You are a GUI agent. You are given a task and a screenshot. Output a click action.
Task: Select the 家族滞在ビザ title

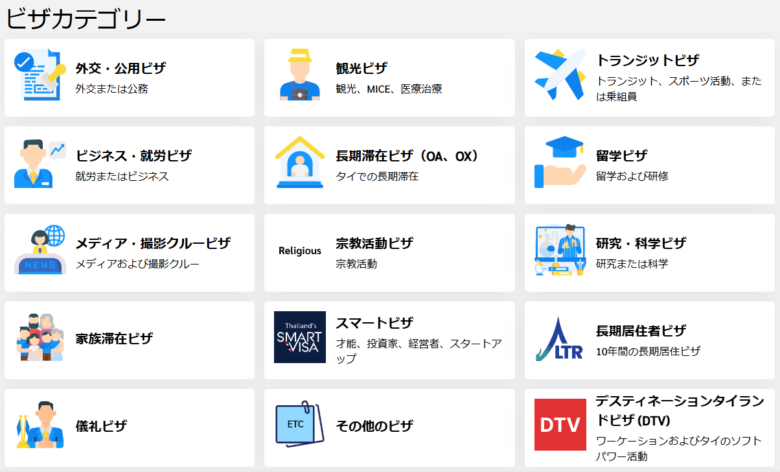pos(114,339)
